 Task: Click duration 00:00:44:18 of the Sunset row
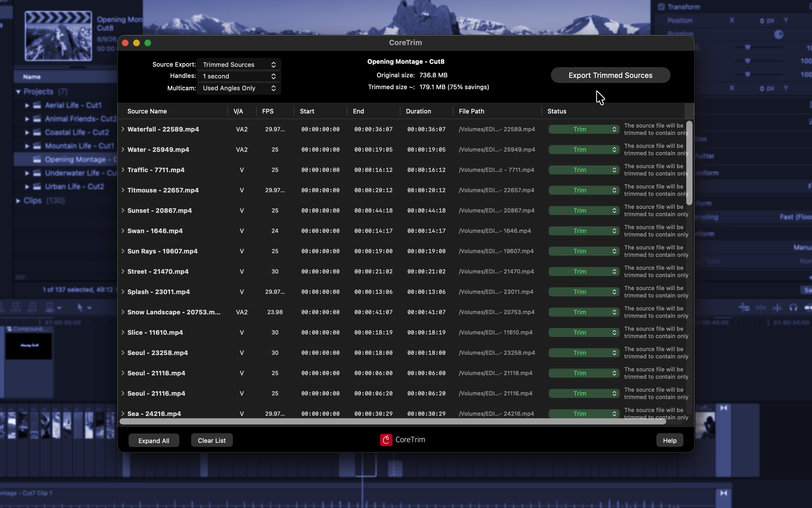click(x=427, y=211)
